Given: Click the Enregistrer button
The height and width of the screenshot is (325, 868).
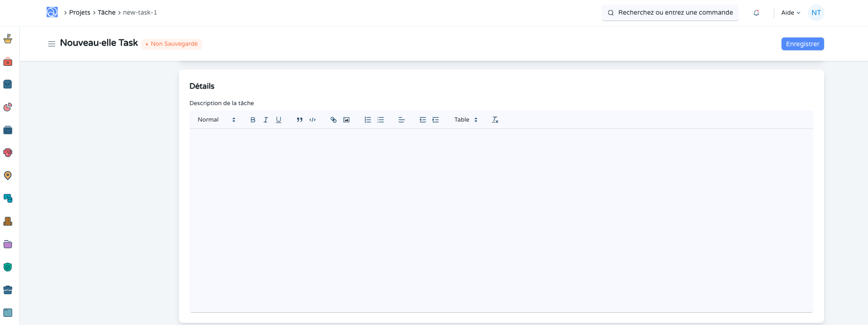Looking at the screenshot, I should (803, 44).
